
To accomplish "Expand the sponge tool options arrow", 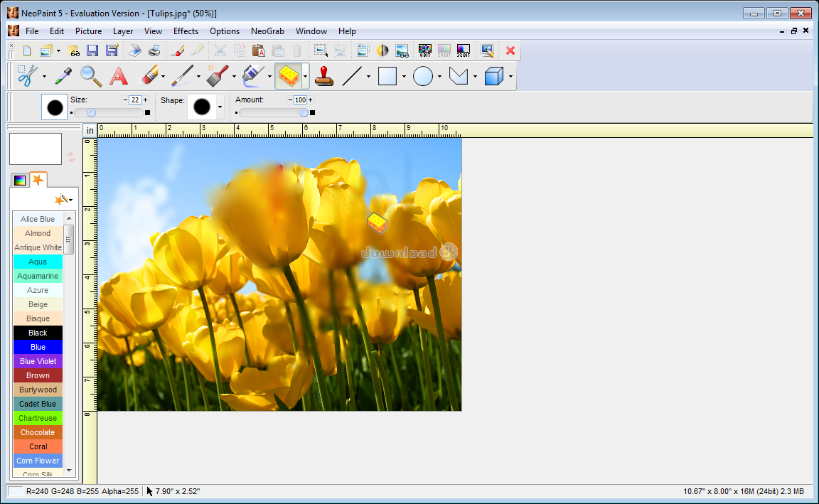I will click(305, 77).
